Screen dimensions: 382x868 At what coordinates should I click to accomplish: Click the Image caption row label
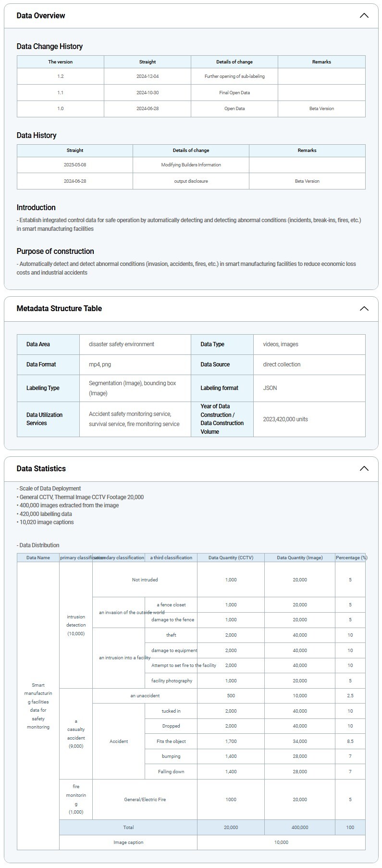[x=128, y=842]
